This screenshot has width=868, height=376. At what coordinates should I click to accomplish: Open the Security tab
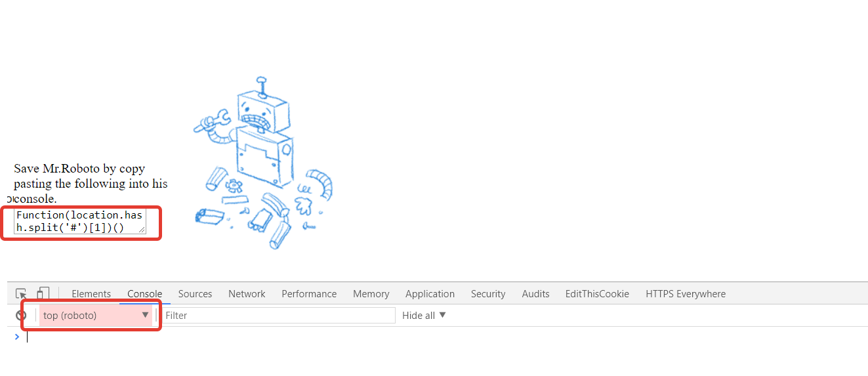(x=488, y=294)
